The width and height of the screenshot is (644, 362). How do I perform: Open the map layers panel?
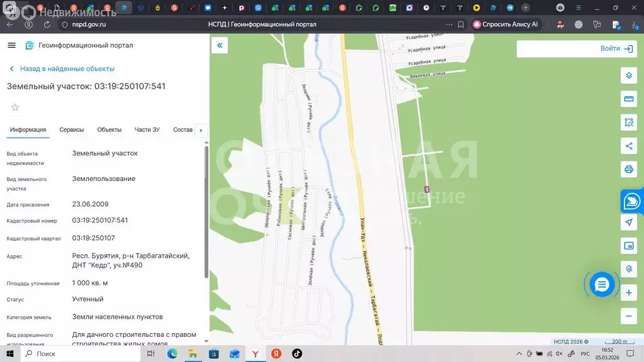coord(628,75)
